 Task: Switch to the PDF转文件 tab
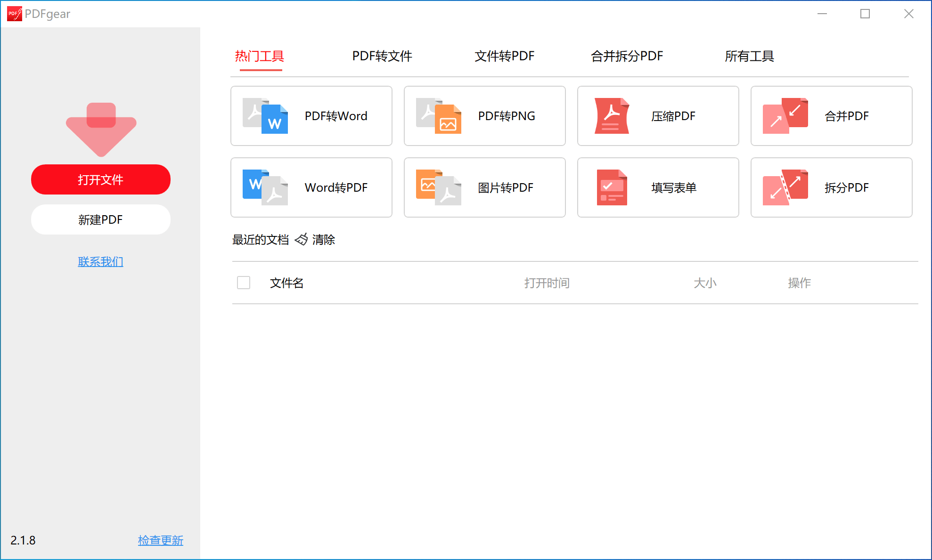pyautogui.click(x=382, y=56)
